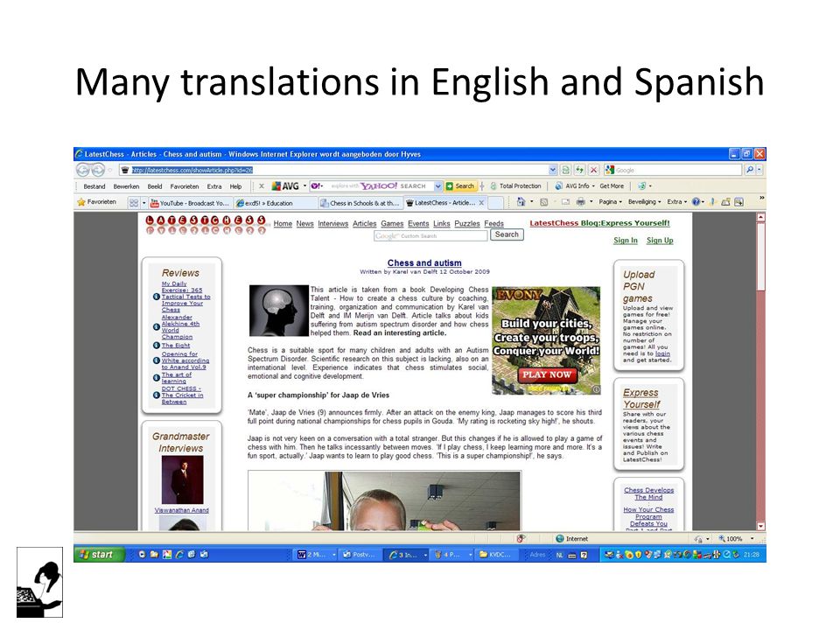Open the Word taskbar item '2 Mi...'
Screen dimensions: 840x630
click(316, 555)
